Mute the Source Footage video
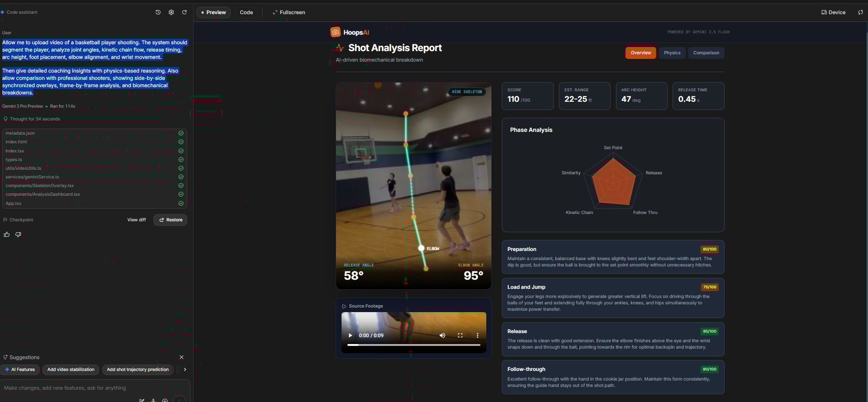The image size is (868, 402). [442, 335]
